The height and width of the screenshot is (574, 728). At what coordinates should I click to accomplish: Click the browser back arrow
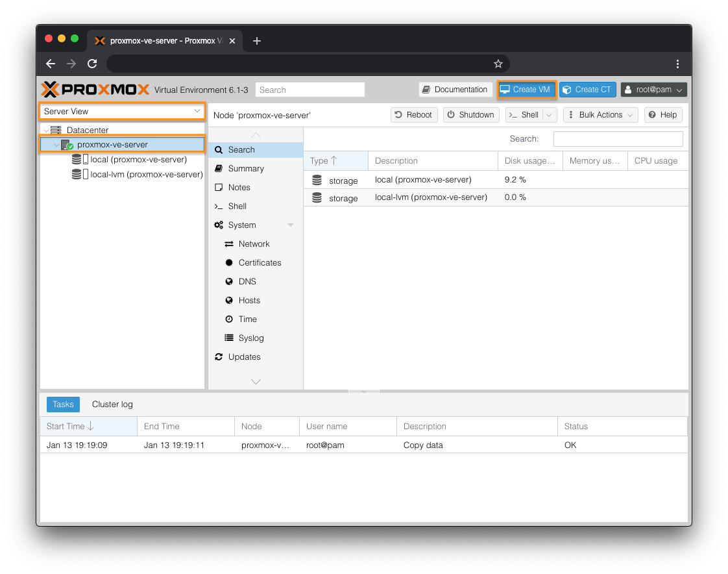tap(51, 64)
